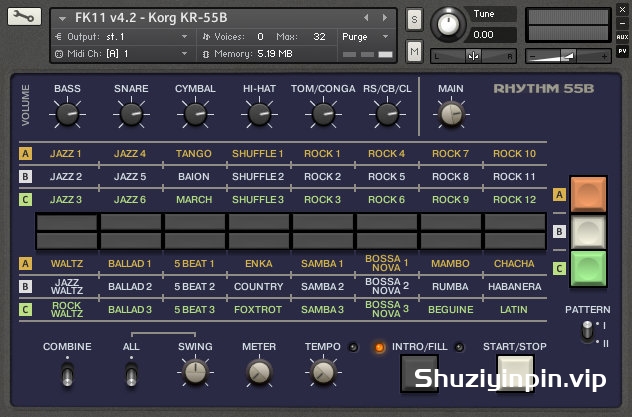The width and height of the screenshot is (632, 417).
Task: Turn the TEMPO knob
Action: pyautogui.click(x=323, y=372)
